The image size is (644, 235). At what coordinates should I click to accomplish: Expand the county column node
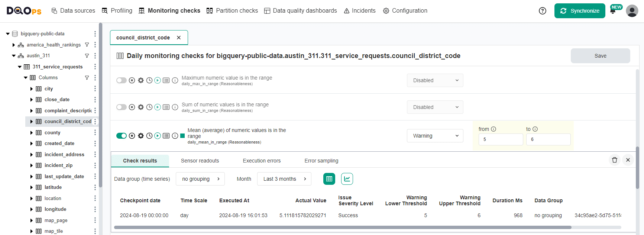[32, 133]
